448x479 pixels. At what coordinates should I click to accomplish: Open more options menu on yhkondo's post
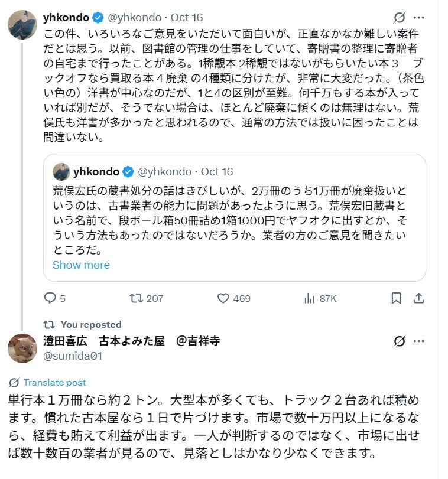[x=419, y=18]
